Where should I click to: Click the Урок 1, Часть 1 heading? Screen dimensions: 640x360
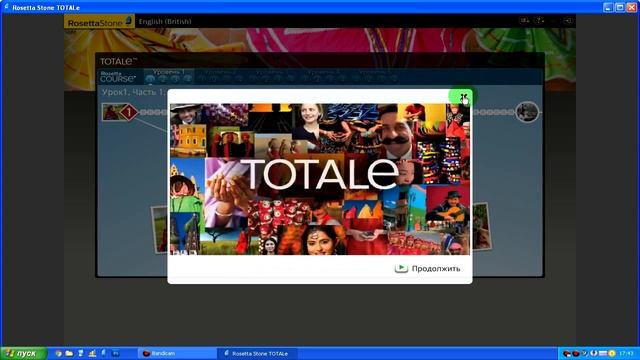pyautogui.click(x=134, y=92)
